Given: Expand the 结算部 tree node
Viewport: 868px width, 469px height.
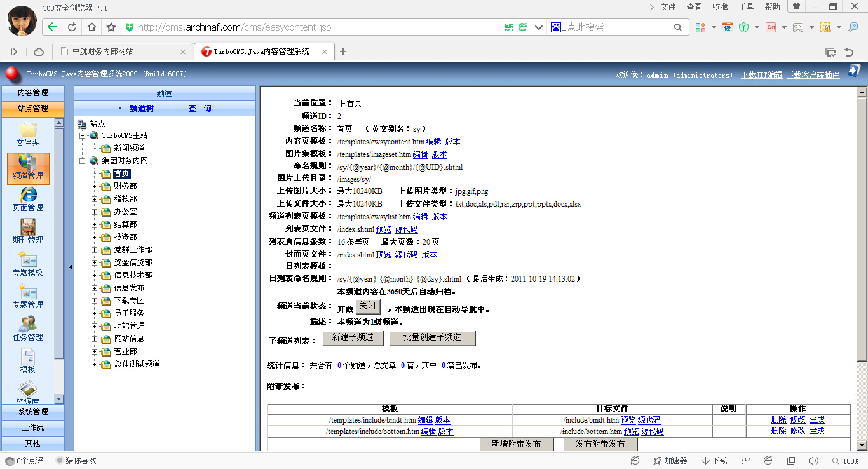Looking at the screenshot, I should pos(94,224).
